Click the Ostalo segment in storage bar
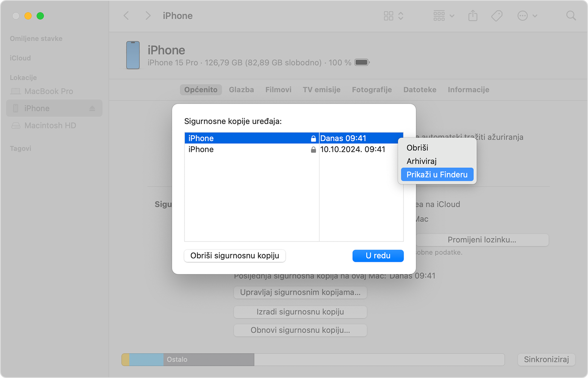The image size is (588, 378). coord(208,360)
